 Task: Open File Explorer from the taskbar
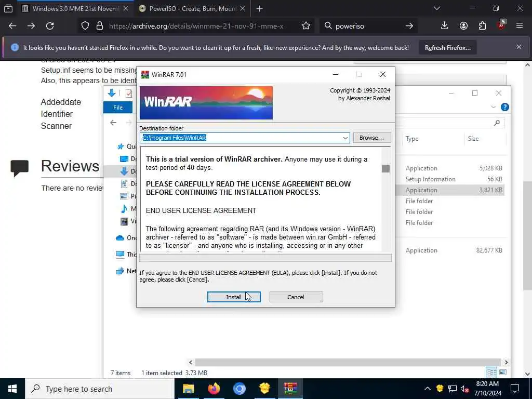pos(188,389)
